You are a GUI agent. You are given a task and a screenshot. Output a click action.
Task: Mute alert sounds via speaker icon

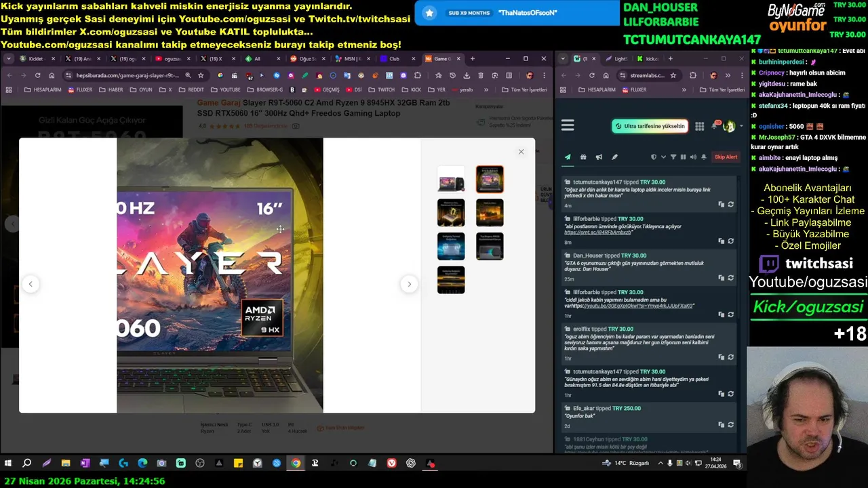click(x=693, y=157)
